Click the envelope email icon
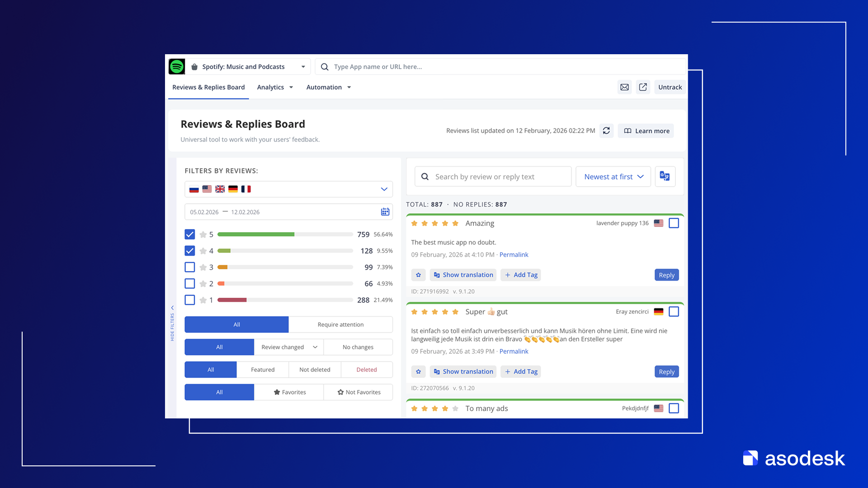The height and width of the screenshot is (488, 868). [624, 87]
